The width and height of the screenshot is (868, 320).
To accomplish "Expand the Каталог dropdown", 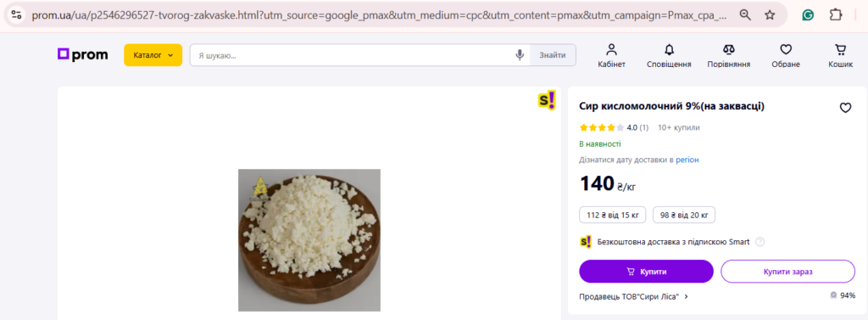I will [153, 55].
